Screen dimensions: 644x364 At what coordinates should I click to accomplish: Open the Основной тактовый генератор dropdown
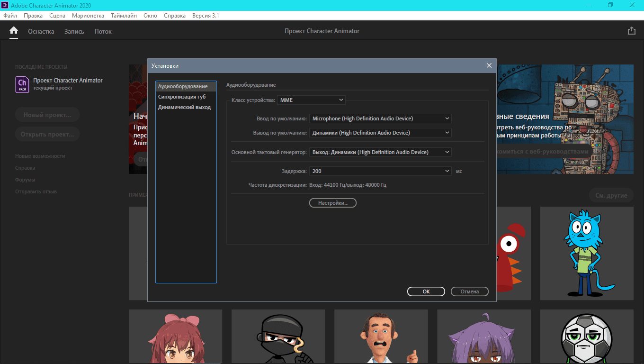click(x=380, y=152)
